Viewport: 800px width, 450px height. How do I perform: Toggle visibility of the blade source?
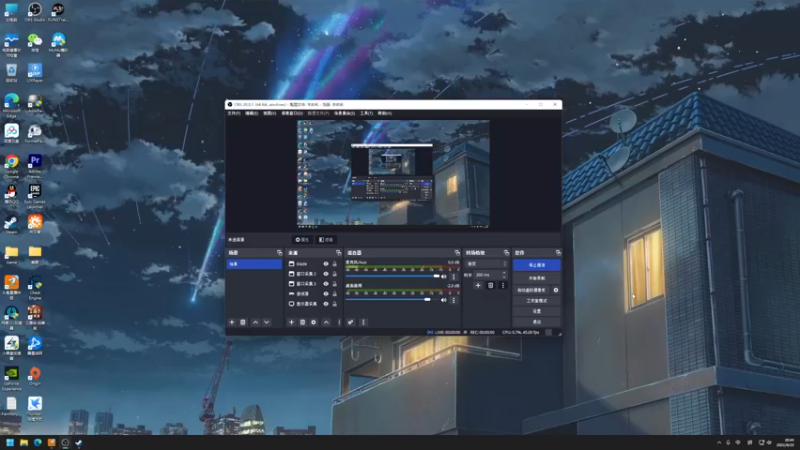[326, 264]
